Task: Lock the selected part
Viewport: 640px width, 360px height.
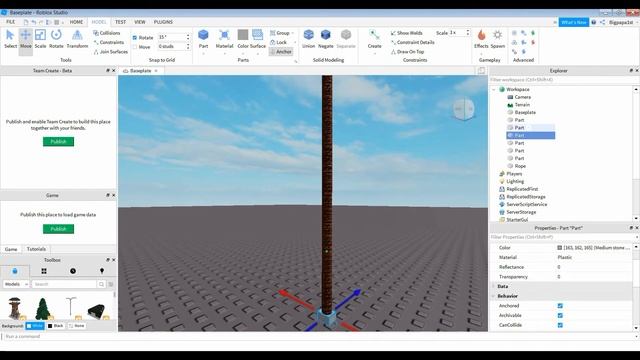Action: tap(279, 42)
